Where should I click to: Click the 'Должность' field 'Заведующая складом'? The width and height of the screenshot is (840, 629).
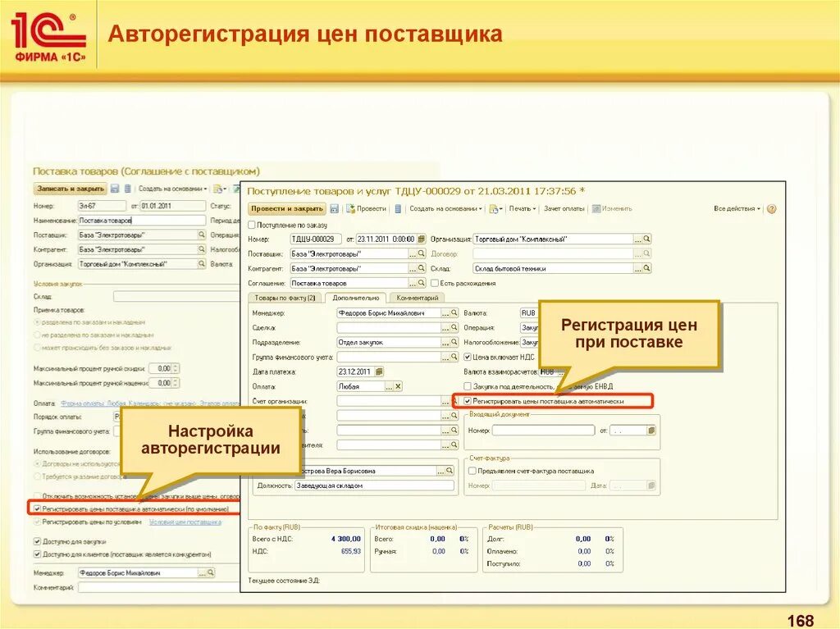[x=374, y=485]
